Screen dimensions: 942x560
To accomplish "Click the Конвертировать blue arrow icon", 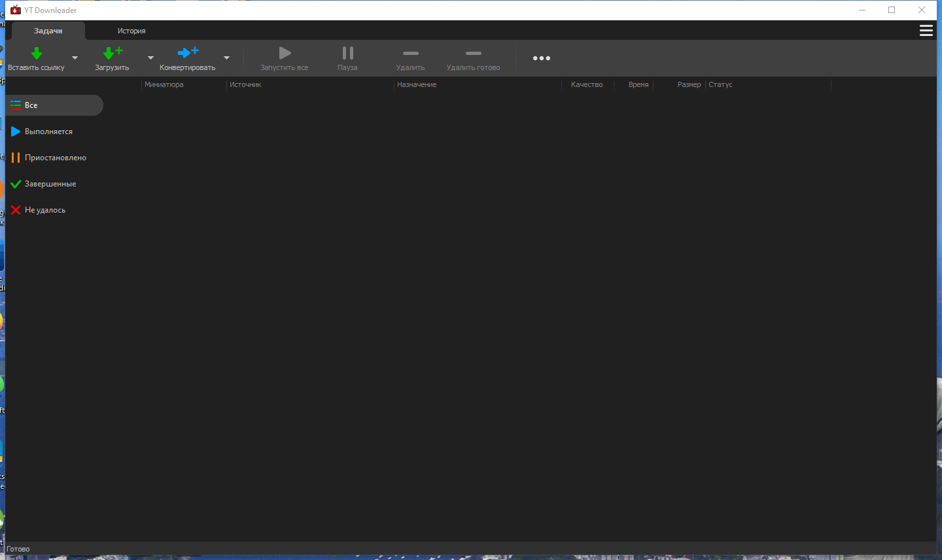I will [188, 52].
